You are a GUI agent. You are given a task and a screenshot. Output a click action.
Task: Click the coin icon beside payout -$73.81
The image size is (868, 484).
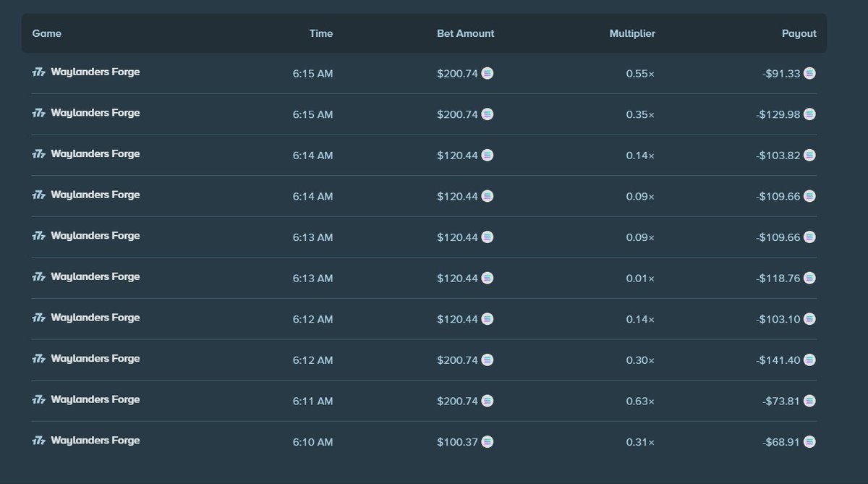pos(809,401)
